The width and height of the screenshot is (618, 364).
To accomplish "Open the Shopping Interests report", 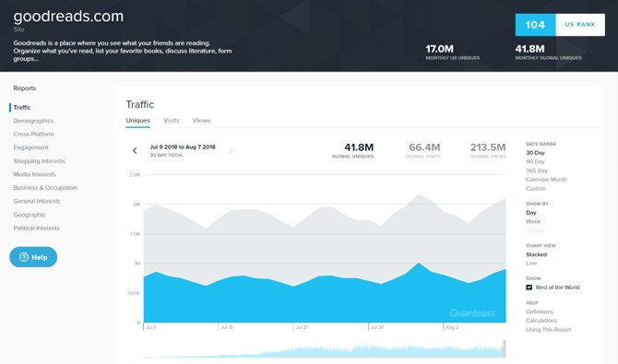I will pyautogui.click(x=39, y=160).
